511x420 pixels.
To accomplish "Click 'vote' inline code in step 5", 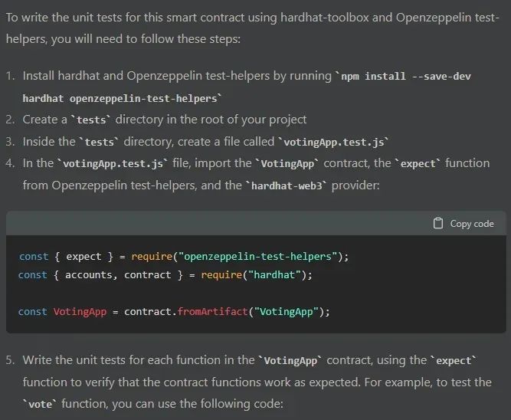I will pyautogui.click(x=40, y=405).
